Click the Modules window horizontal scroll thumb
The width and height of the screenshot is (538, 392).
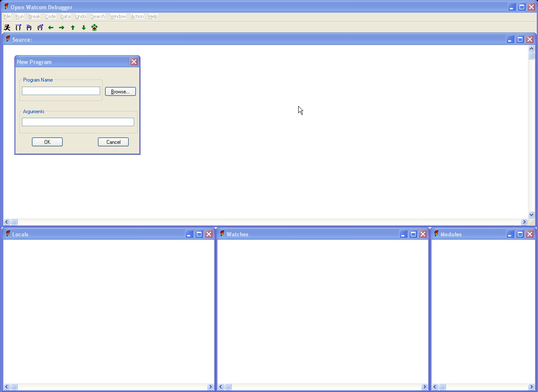pyautogui.click(x=443, y=387)
